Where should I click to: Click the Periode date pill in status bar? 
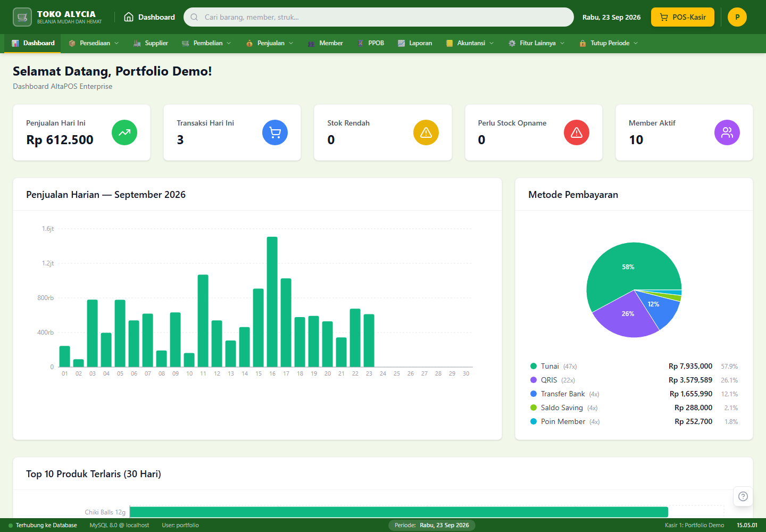pos(432,525)
